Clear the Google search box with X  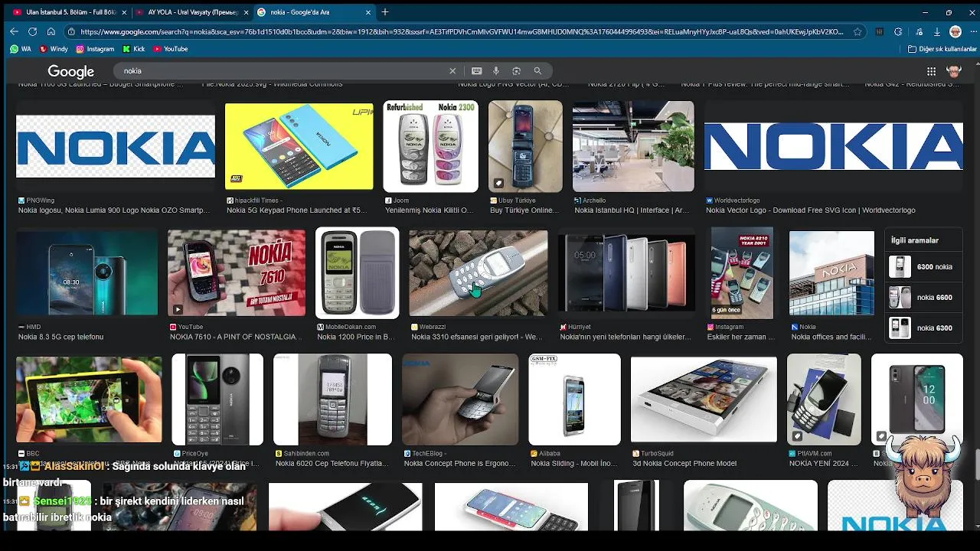tap(452, 70)
